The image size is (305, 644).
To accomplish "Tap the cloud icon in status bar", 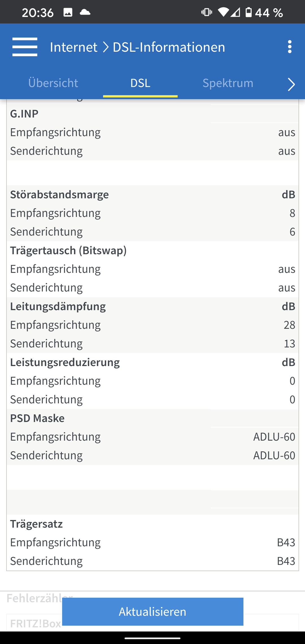I will coord(85,12).
